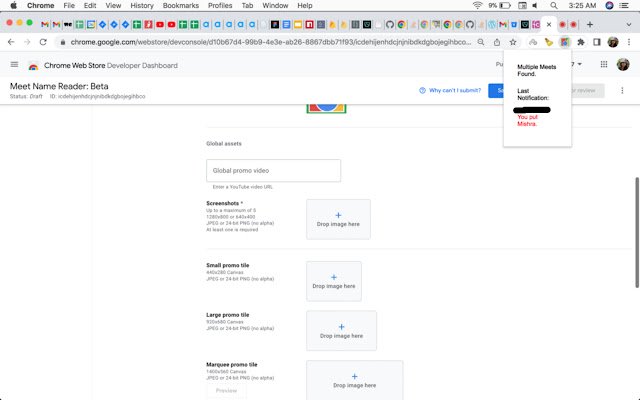640x400 pixels.
Task: Click the volume icon in menu bar
Action: point(535,6)
